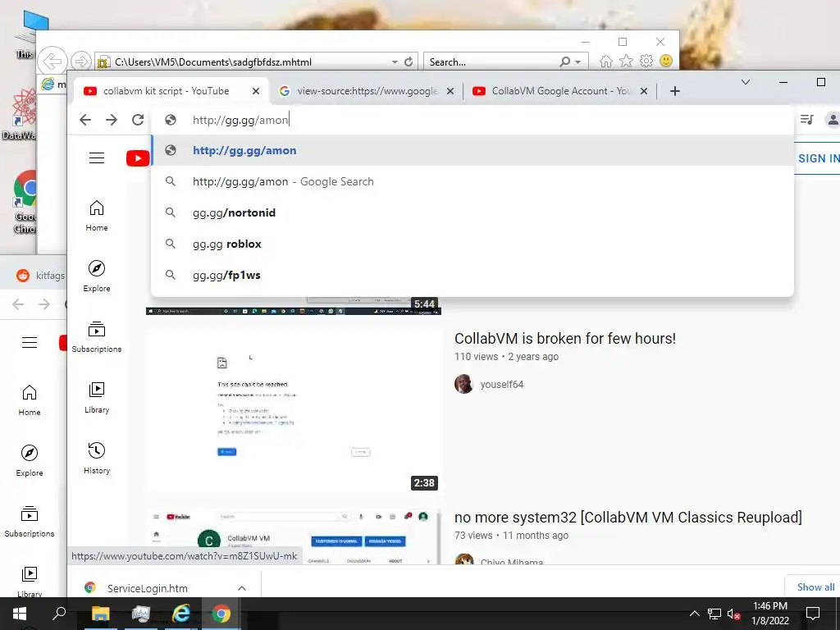Go to YouTube Home in front window sidebar

coord(97,216)
